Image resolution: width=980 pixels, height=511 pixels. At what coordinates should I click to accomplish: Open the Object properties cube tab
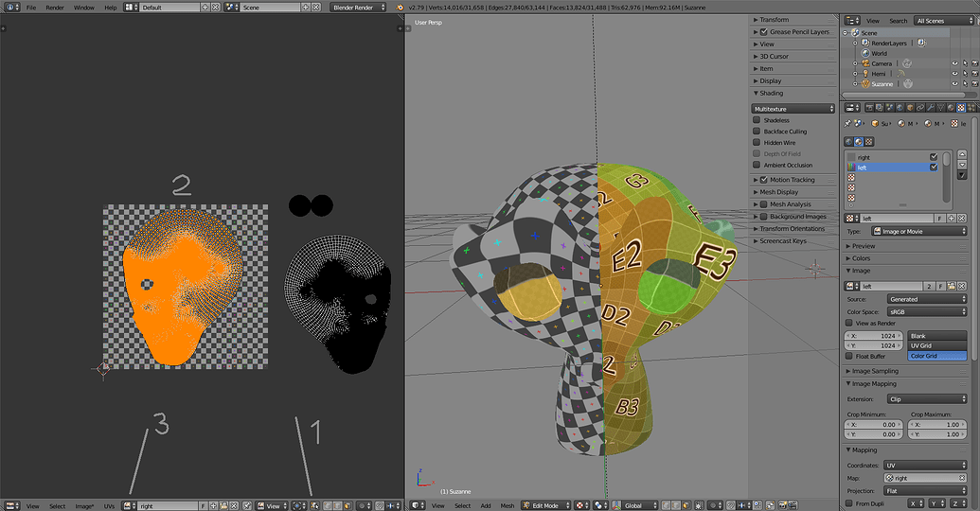[x=910, y=108]
